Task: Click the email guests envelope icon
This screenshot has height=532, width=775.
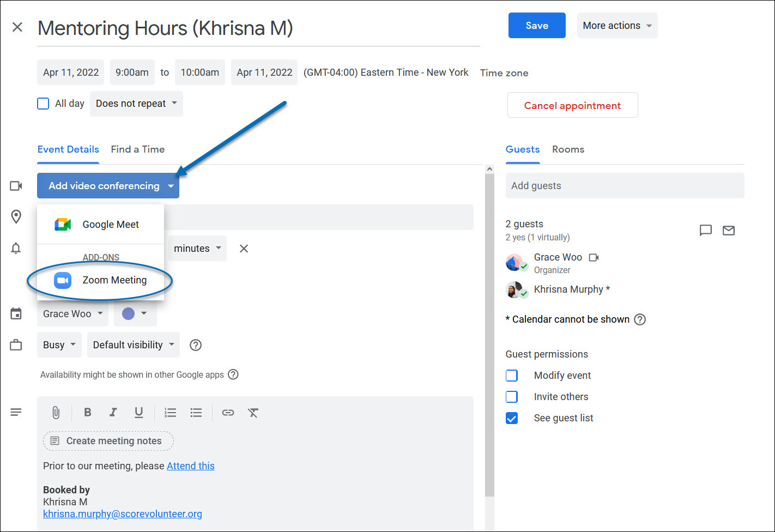Action: 728,231
